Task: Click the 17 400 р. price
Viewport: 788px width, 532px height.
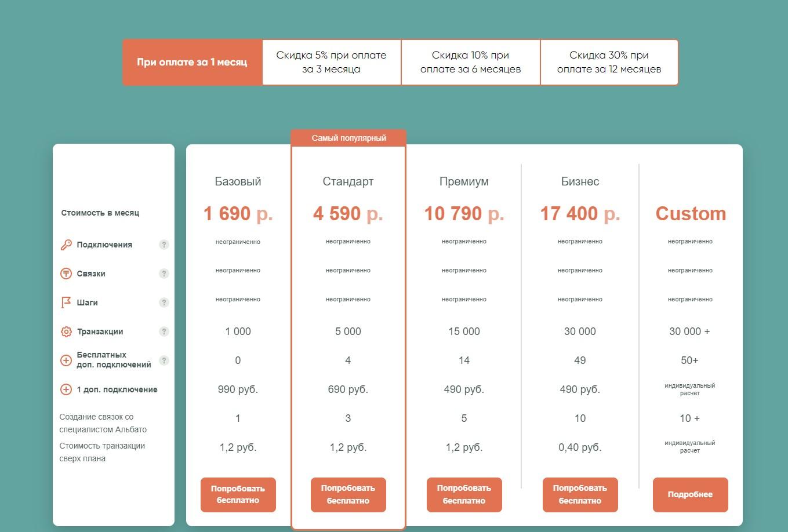Action: pyautogui.click(x=580, y=213)
